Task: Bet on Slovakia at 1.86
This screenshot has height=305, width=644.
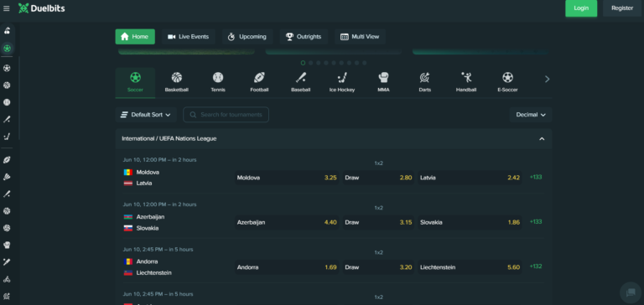Action: 470,223
